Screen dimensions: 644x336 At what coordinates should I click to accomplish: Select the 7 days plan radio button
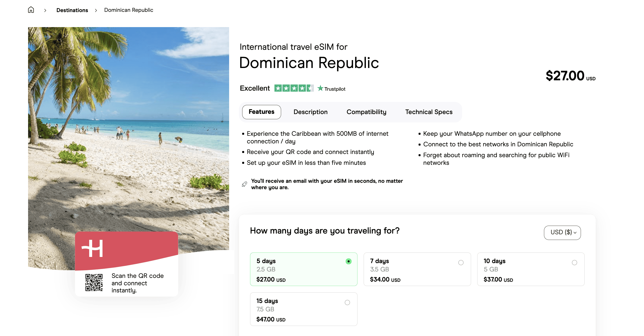point(461,263)
